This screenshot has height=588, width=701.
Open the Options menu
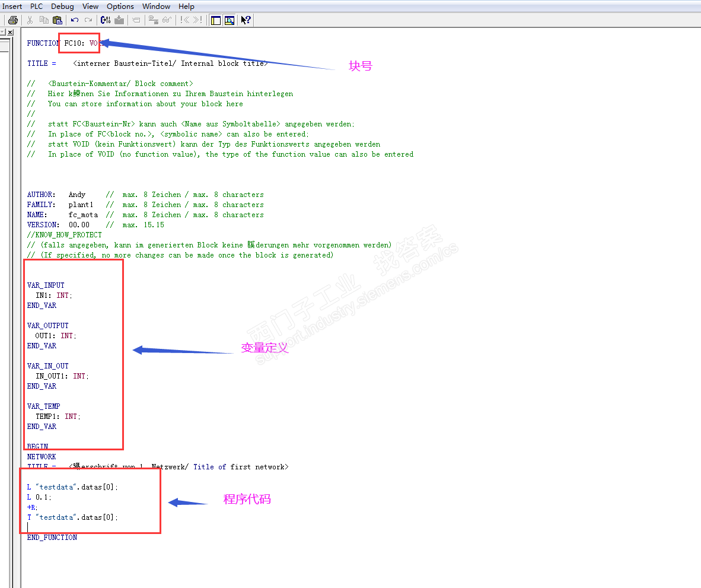[x=120, y=7]
